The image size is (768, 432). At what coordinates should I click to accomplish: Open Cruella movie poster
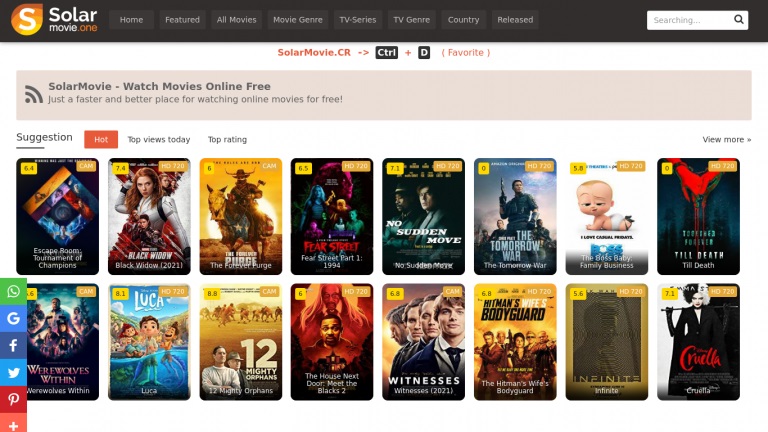tap(698, 342)
